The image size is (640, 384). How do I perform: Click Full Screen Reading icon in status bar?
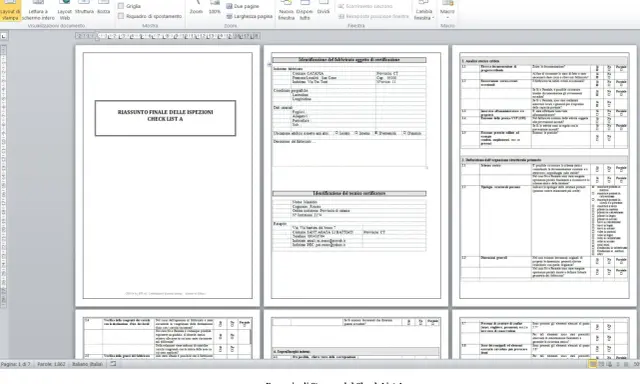click(x=601, y=364)
